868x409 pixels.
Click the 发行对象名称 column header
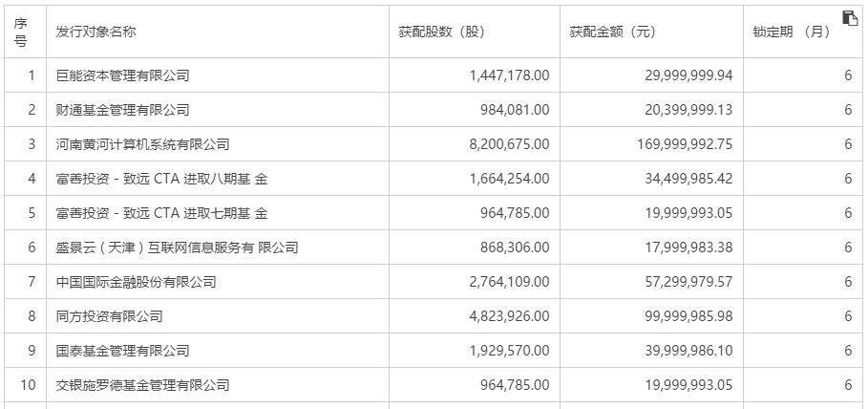[x=95, y=32]
